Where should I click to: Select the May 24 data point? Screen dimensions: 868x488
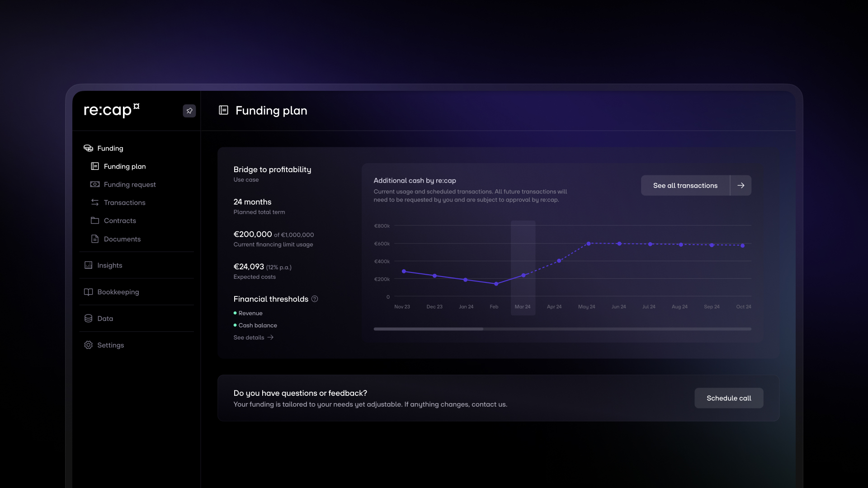(588, 244)
